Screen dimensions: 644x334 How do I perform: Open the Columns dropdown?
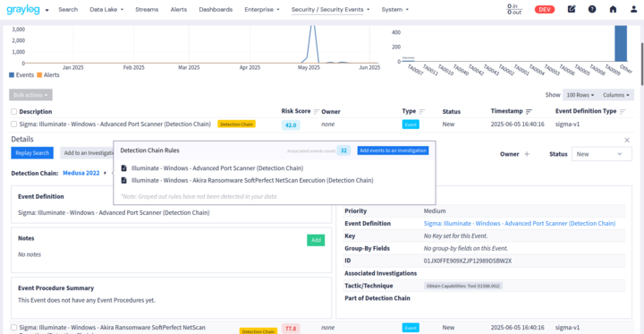[615, 95]
